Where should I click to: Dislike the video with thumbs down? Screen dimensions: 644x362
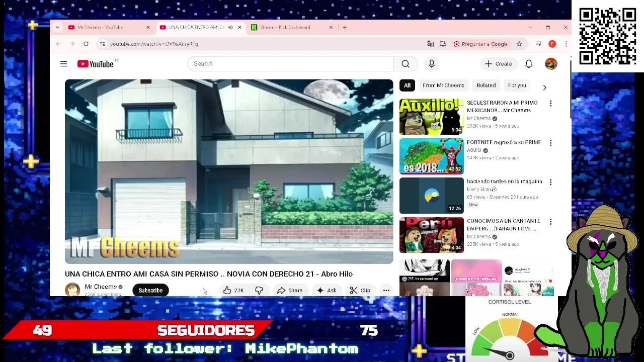point(259,290)
